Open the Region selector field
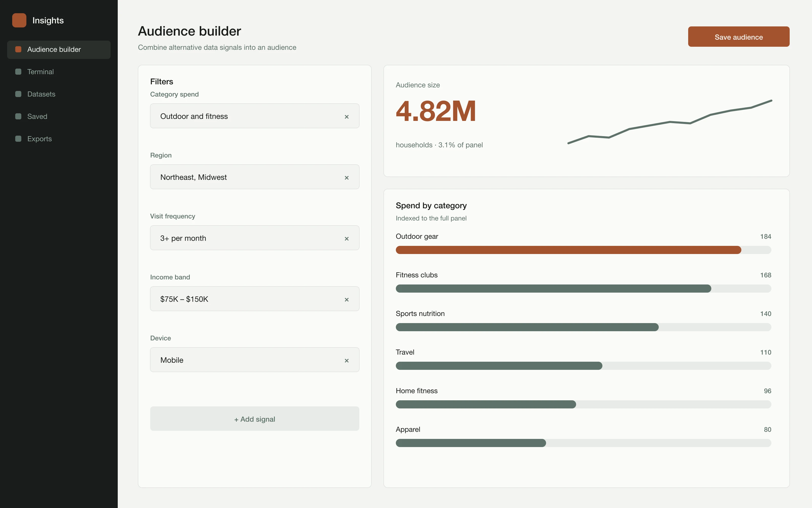 [254, 177]
